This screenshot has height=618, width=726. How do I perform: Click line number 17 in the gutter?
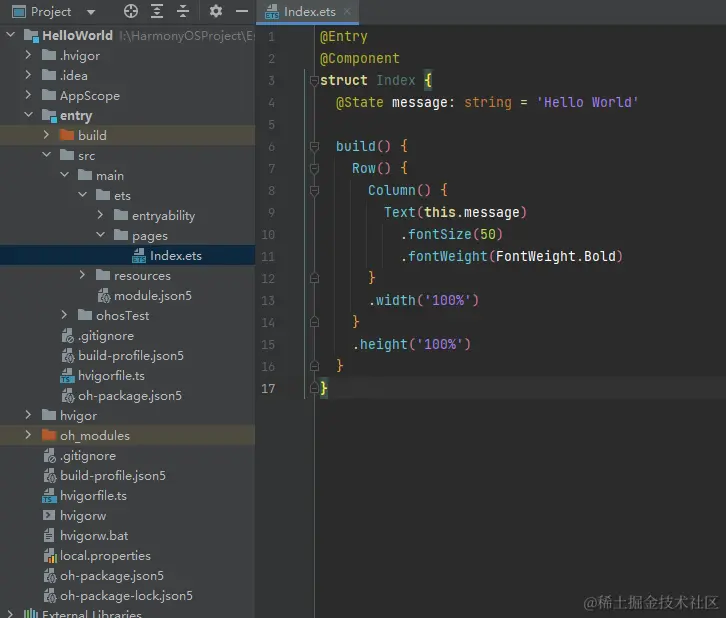[268, 388]
